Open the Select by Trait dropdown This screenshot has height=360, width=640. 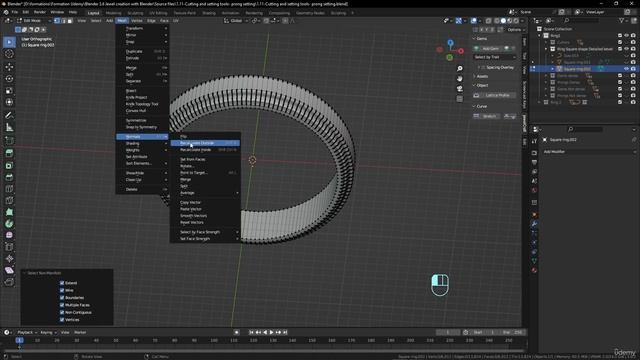click(x=494, y=57)
